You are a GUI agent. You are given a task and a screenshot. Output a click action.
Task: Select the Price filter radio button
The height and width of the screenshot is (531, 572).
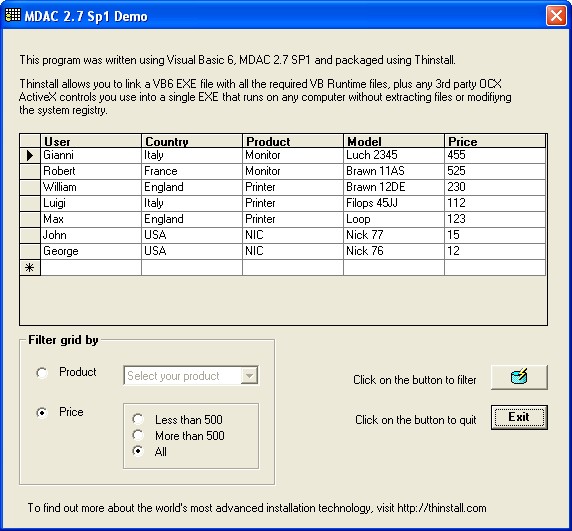(42, 412)
